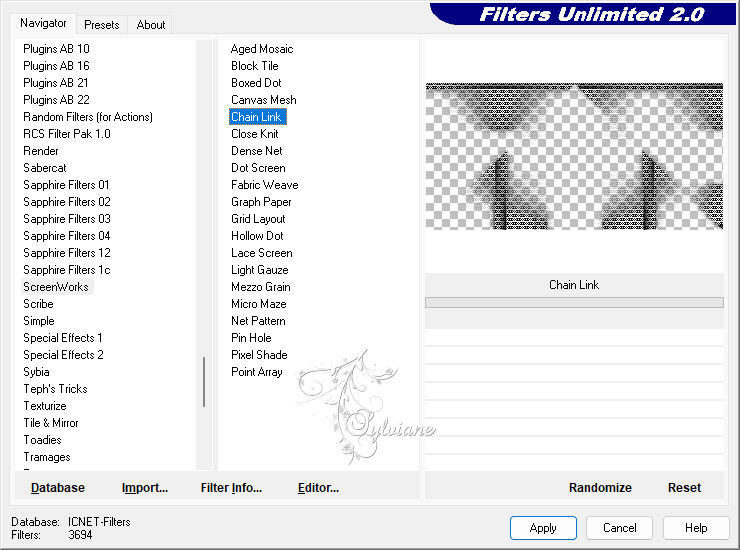Select the Texturize category
Image resolution: width=740 pixels, height=550 pixels.
tap(45, 406)
